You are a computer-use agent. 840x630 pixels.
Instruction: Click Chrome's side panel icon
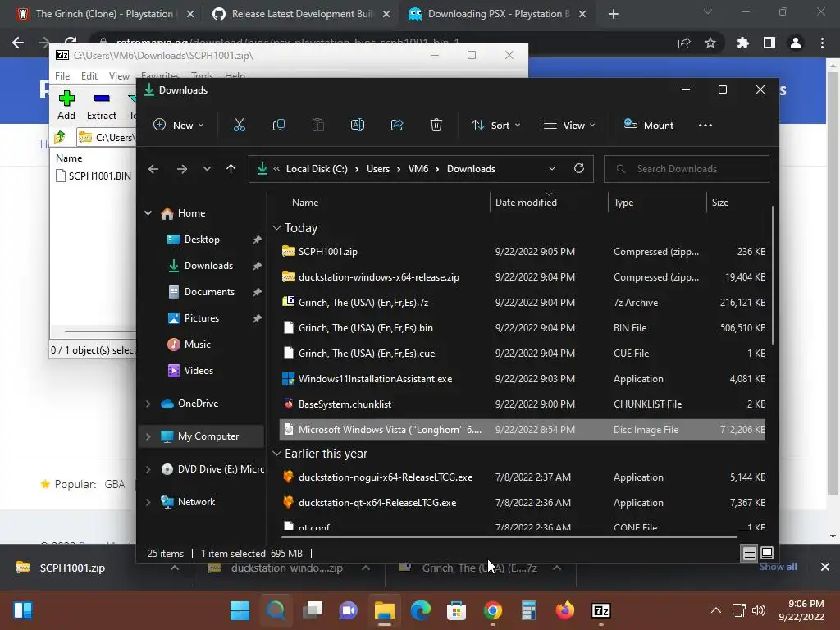point(769,43)
